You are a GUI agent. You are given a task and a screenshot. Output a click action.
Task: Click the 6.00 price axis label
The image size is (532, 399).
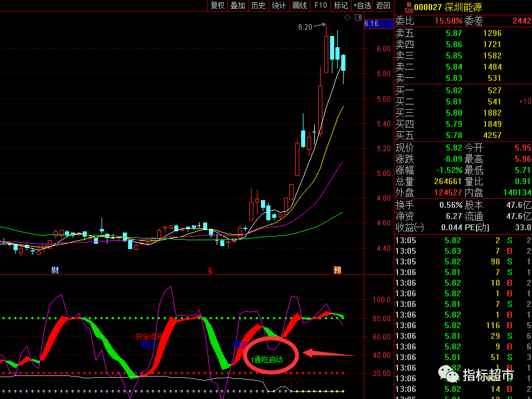384,49
